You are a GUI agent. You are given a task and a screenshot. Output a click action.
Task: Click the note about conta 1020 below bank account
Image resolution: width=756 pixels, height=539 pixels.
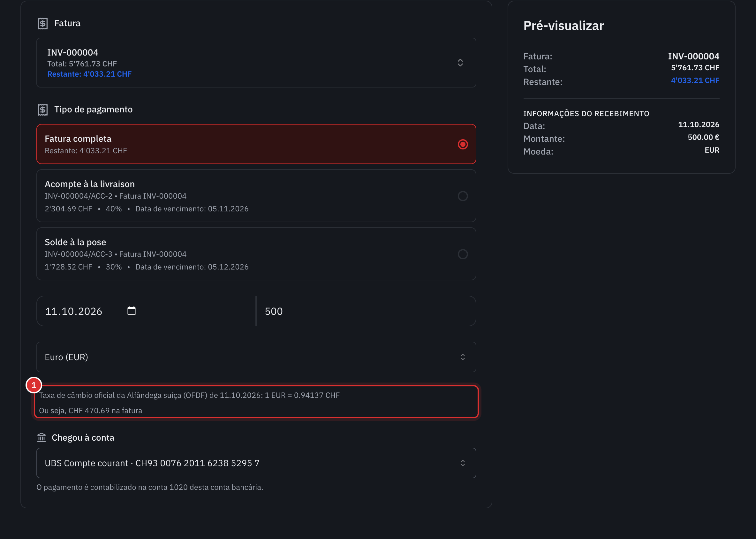[150, 487]
